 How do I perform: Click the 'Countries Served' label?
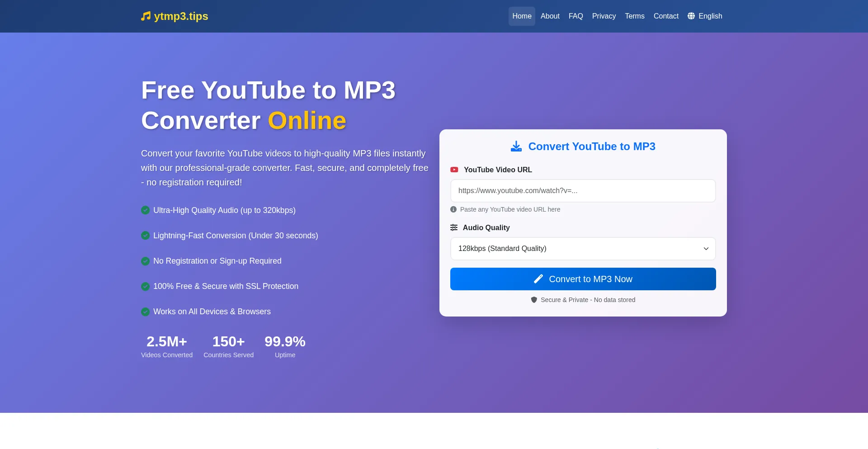pos(228,355)
